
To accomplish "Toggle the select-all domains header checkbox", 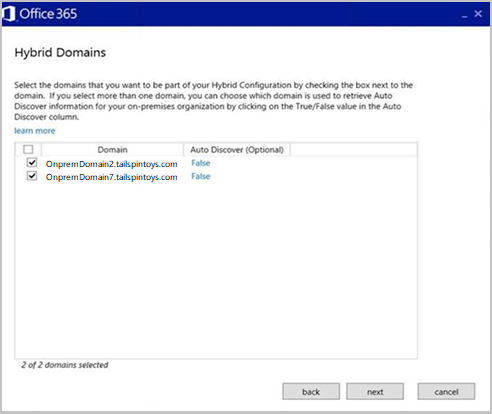I will tap(28, 149).
